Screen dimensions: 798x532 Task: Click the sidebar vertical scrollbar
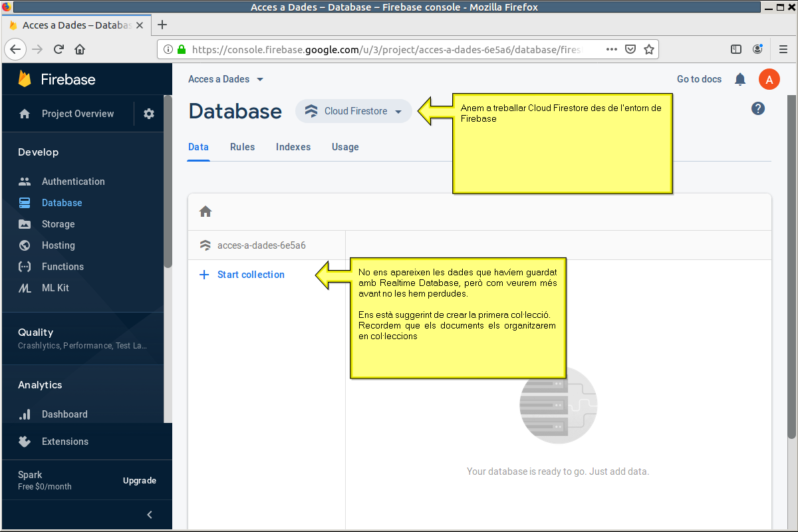point(168,182)
